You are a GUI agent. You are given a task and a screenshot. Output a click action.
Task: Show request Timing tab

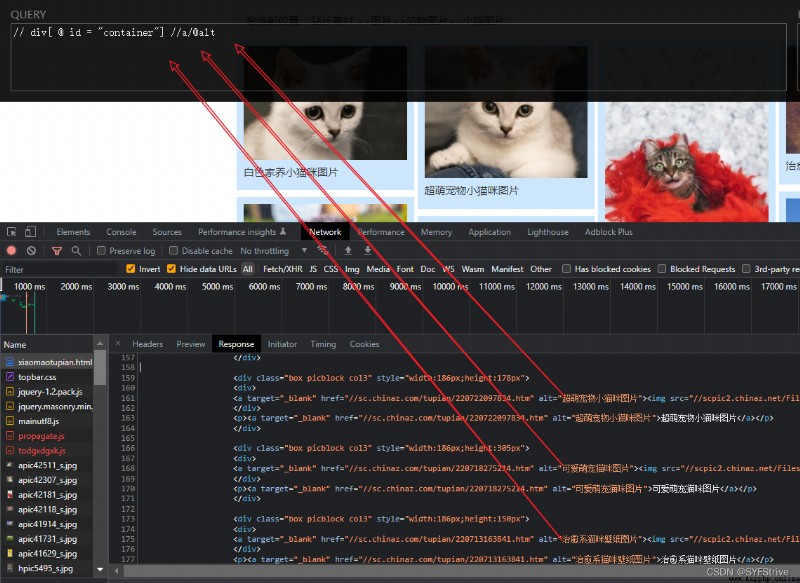(323, 344)
